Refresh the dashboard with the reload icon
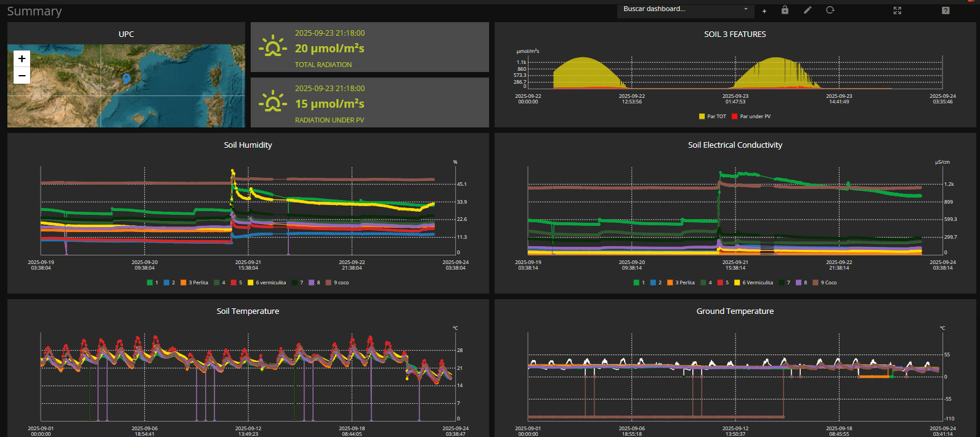 pyautogui.click(x=830, y=10)
